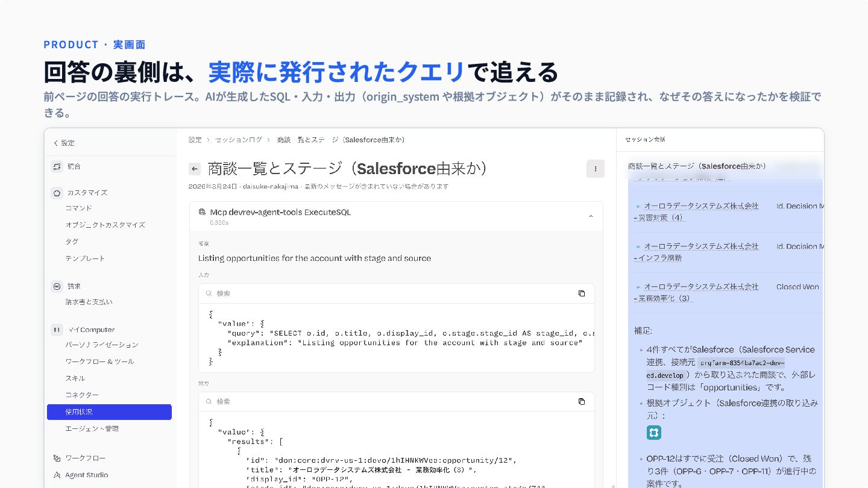The width and height of the screenshot is (868, 488).
Task: Copy the 出力 JSON content
Action: coord(582,401)
